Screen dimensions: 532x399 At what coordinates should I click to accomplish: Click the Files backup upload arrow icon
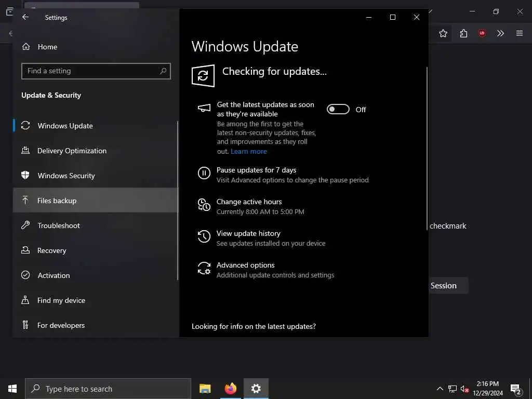[x=25, y=200]
